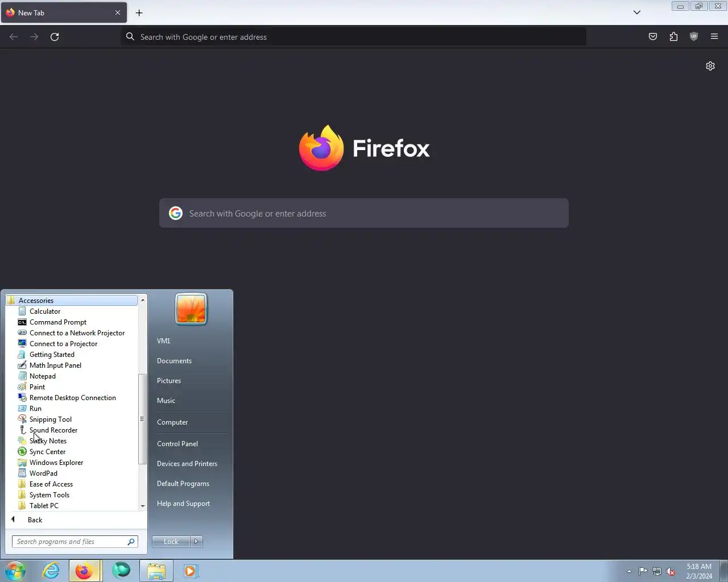The image size is (728, 582).
Task: Focus the Firefox address bar
Action: point(353,37)
